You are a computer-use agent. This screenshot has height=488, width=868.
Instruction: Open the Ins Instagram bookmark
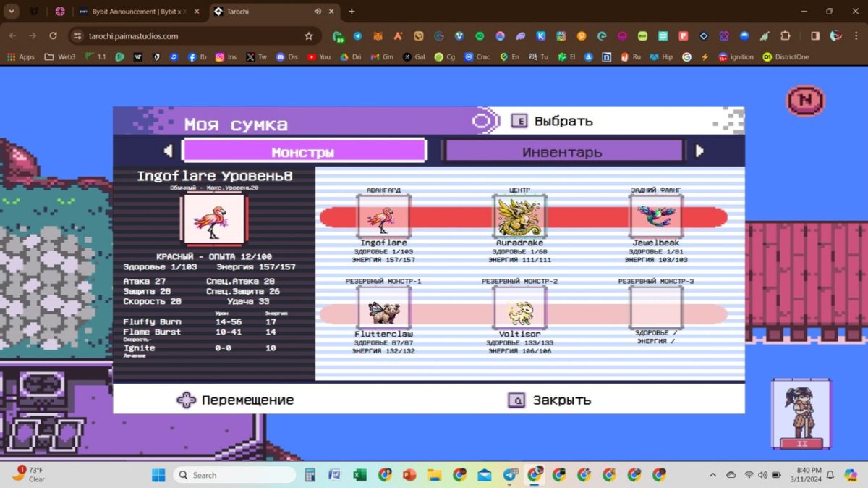point(226,56)
